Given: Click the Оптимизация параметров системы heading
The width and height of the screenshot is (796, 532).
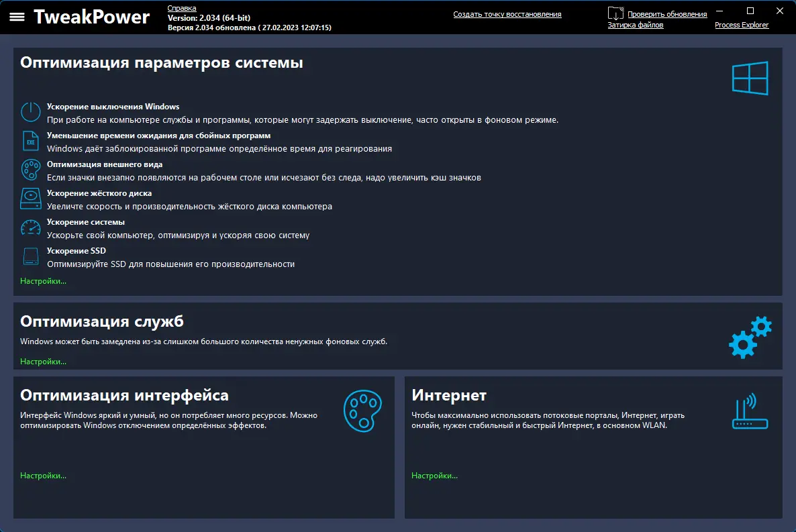Looking at the screenshot, I should point(162,63).
